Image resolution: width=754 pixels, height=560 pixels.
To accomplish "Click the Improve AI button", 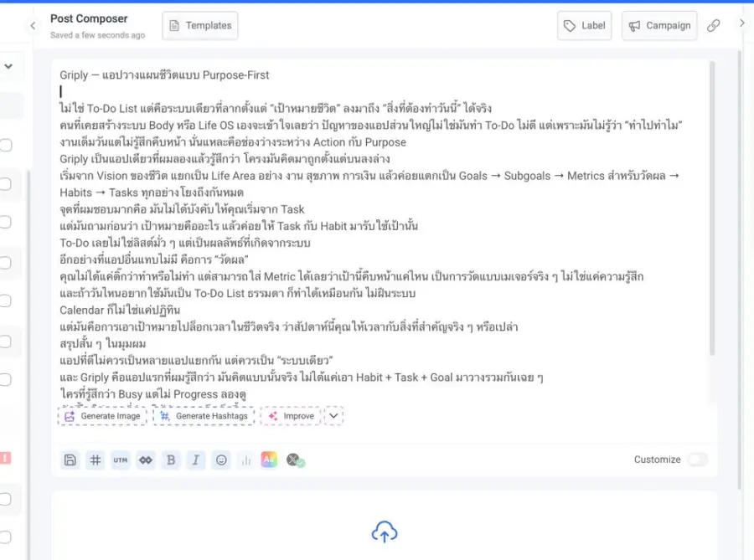I will 291,416.
